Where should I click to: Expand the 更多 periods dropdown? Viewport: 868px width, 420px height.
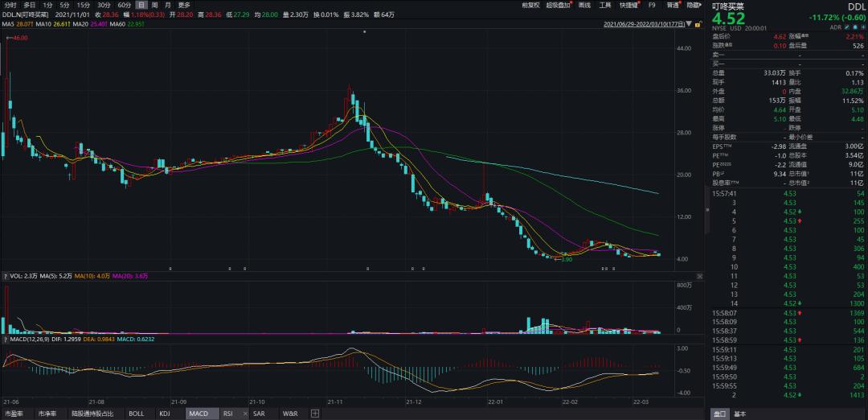point(184,5)
